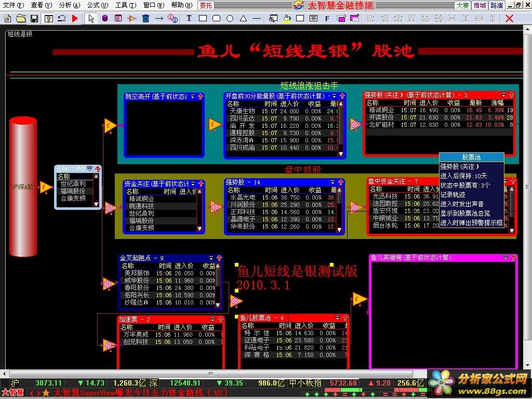The image size is (532, 399).
Task: Click the red 沪深A股 cylinder source
Action: (23, 187)
